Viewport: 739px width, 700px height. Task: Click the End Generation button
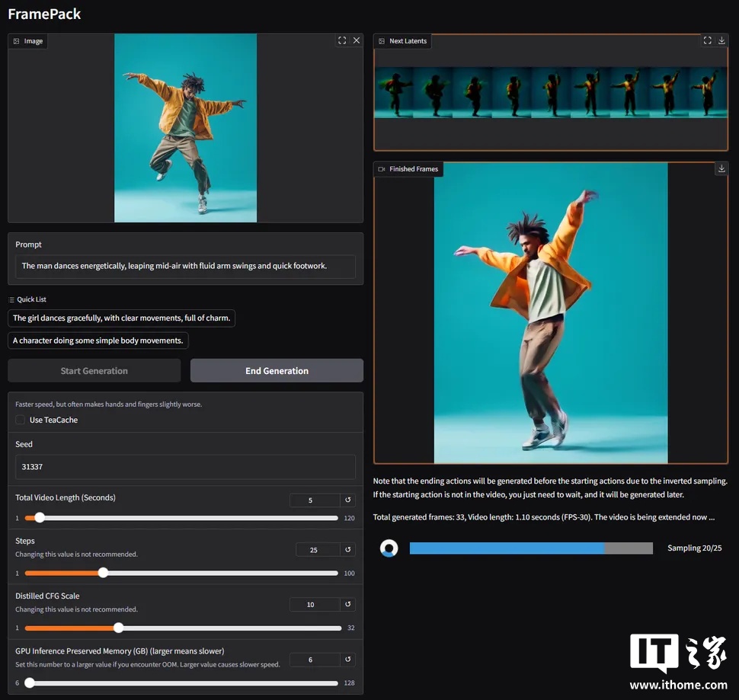277,371
